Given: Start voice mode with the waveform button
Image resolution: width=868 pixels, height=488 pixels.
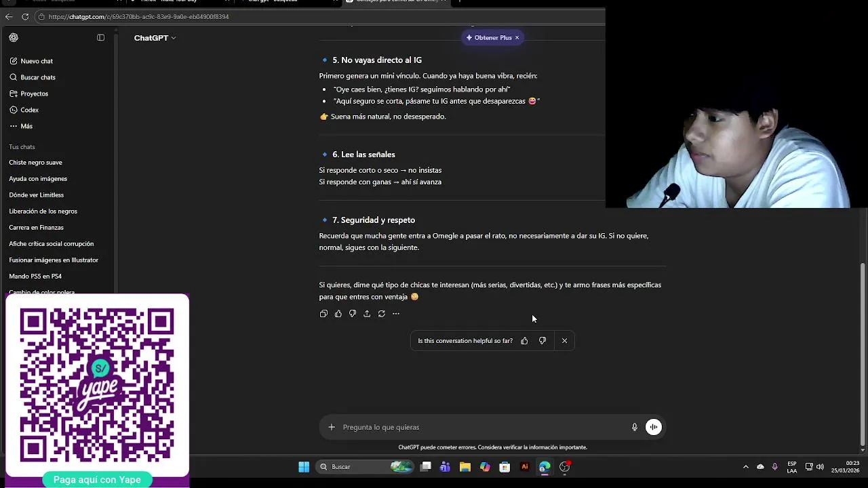Looking at the screenshot, I should pyautogui.click(x=654, y=427).
